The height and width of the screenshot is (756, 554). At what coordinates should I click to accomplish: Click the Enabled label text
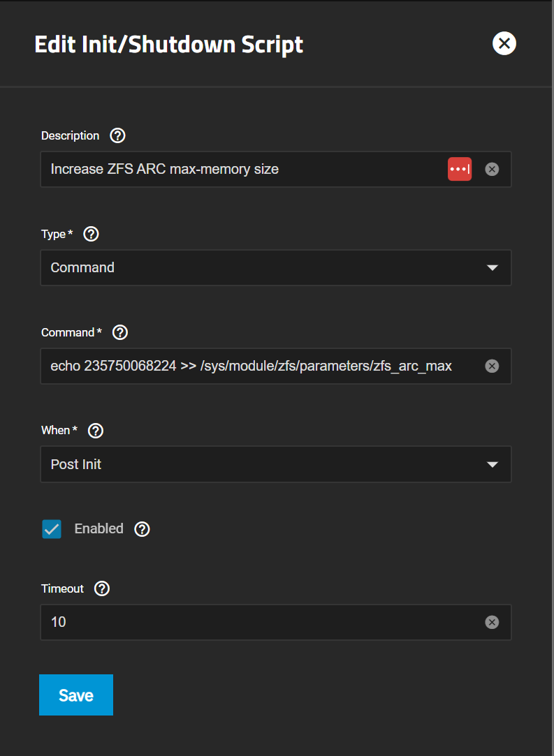click(99, 528)
